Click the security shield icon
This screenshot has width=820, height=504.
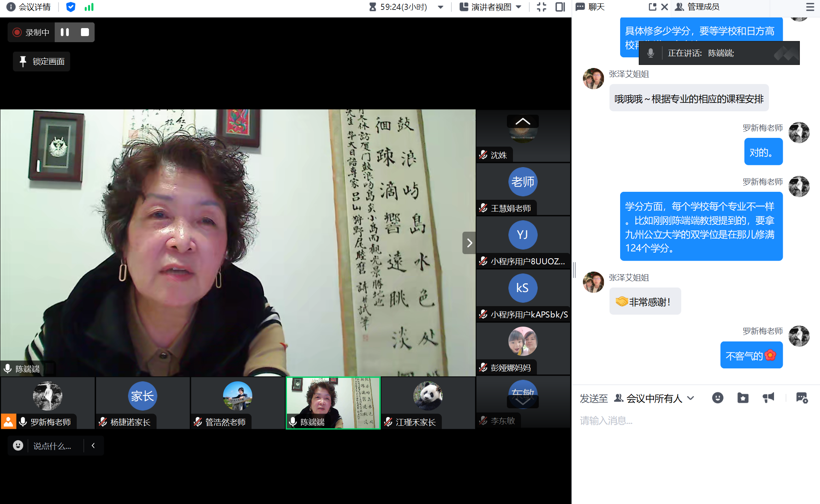71,7
